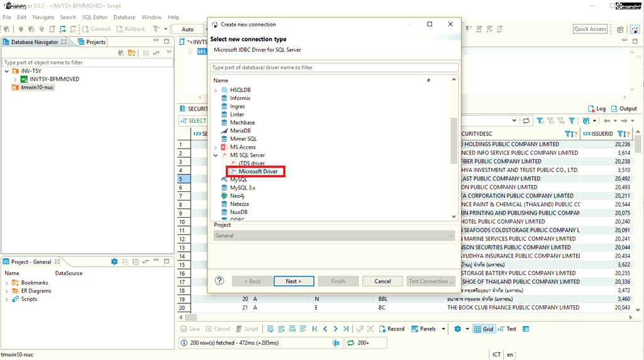The width and height of the screenshot is (644, 360).
Task: Click the results settings gear icon
Action: pyautogui.click(x=458, y=329)
